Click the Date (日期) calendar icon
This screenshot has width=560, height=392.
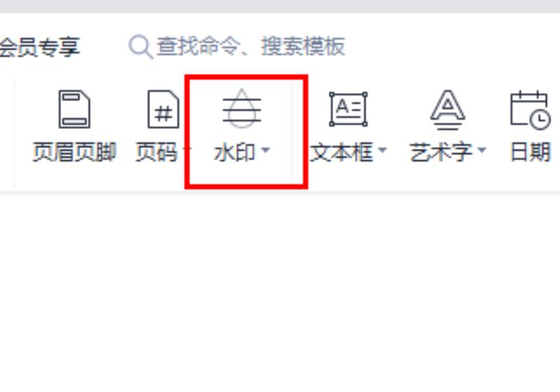click(x=531, y=110)
